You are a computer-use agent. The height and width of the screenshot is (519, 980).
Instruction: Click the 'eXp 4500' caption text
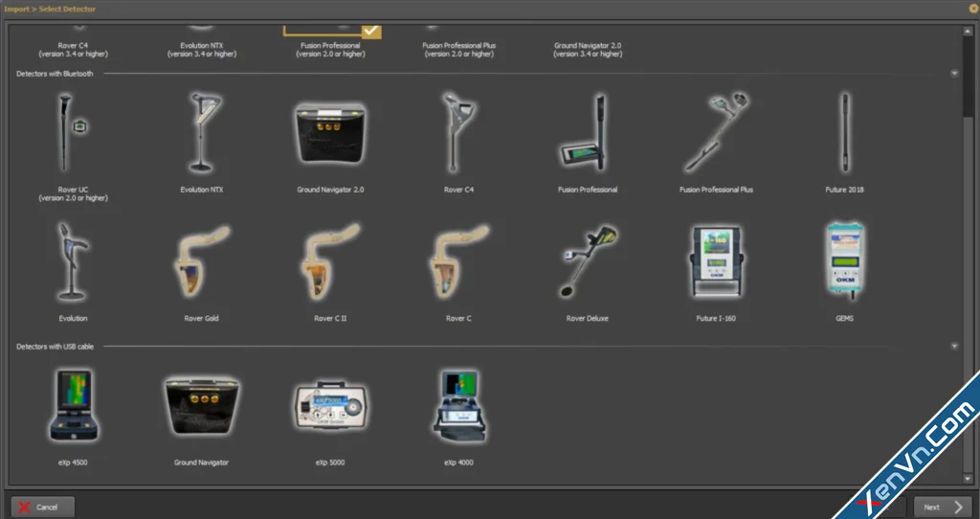73,463
